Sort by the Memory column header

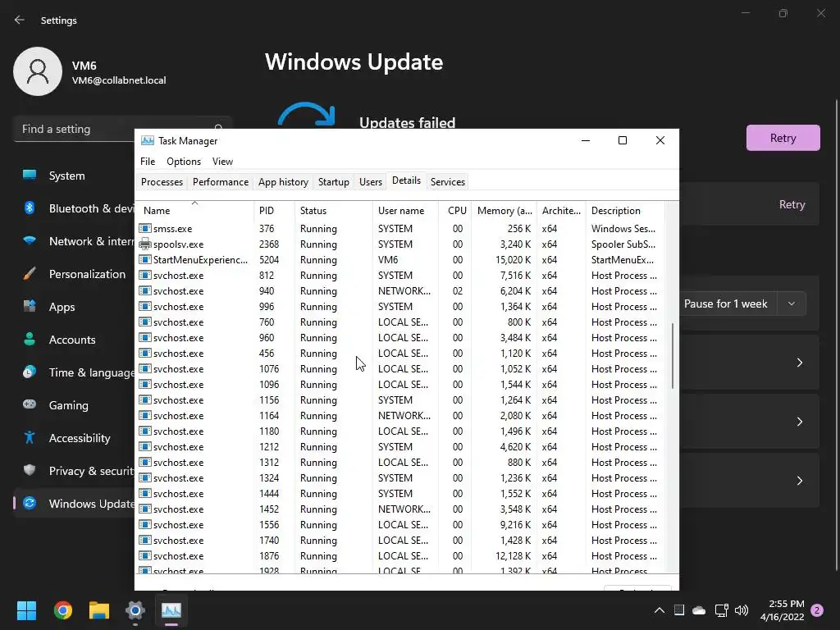pyautogui.click(x=504, y=210)
